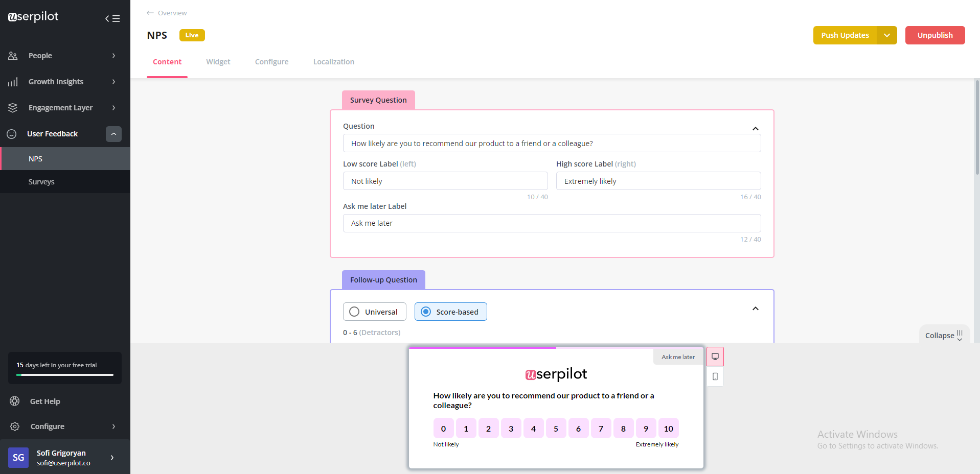Viewport: 980px width, 474px height.
Task: Click the Engagement Layer sidebar icon
Action: click(13, 108)
